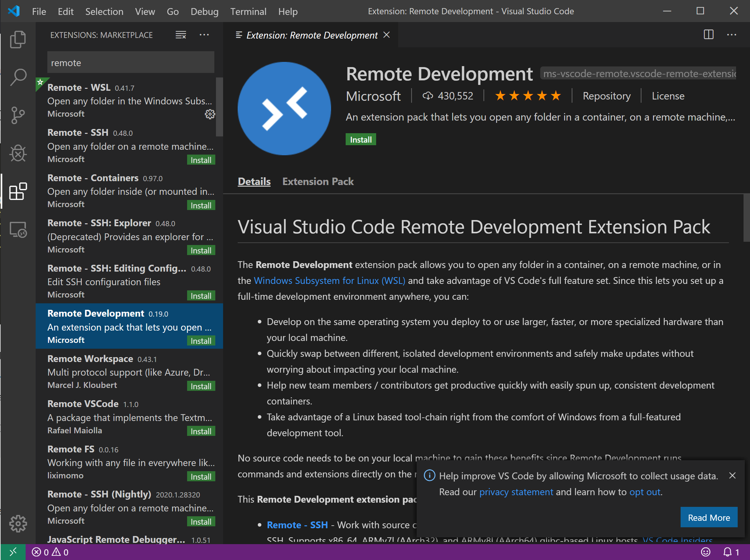Viewport: 750px width, 560px height.
Task: Click the five-star rating of the extension
Action: click(x=528, y=96)
